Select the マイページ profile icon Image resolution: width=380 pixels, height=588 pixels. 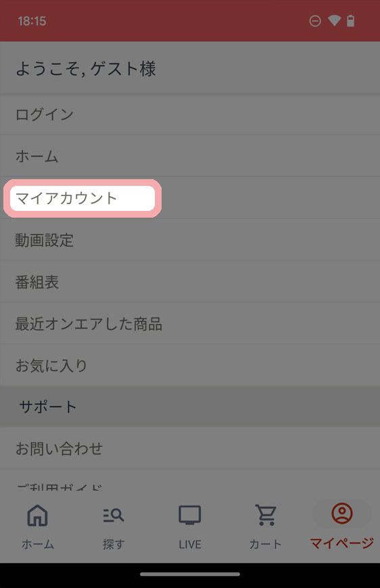coord(341,514)
